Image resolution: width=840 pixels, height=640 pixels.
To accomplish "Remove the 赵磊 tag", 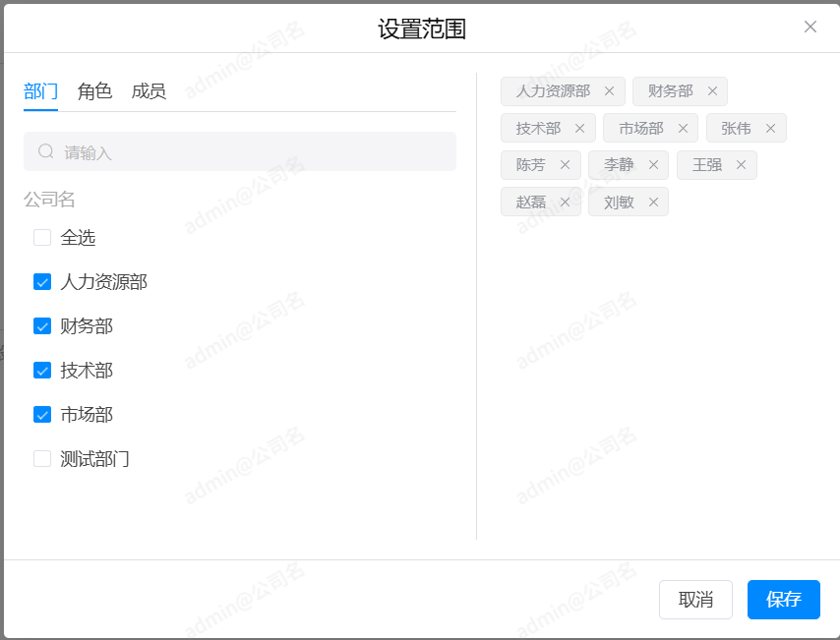I will [x=565, y=203].
